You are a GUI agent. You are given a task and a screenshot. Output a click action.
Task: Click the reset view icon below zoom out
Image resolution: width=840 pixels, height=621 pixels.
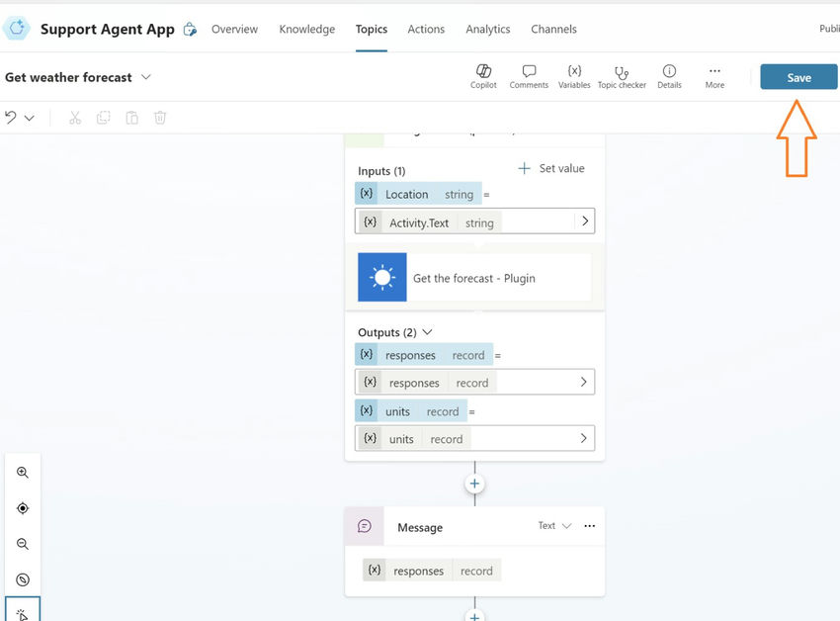[23, 579]
